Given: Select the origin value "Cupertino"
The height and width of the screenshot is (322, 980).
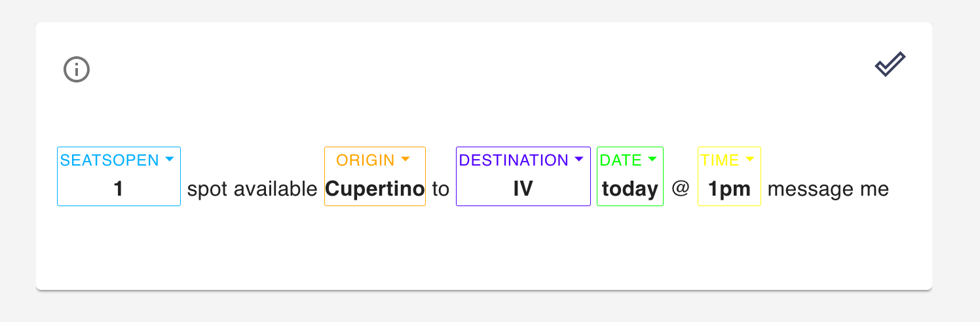Looking at the screenshot, I should [x=375, y=189].
